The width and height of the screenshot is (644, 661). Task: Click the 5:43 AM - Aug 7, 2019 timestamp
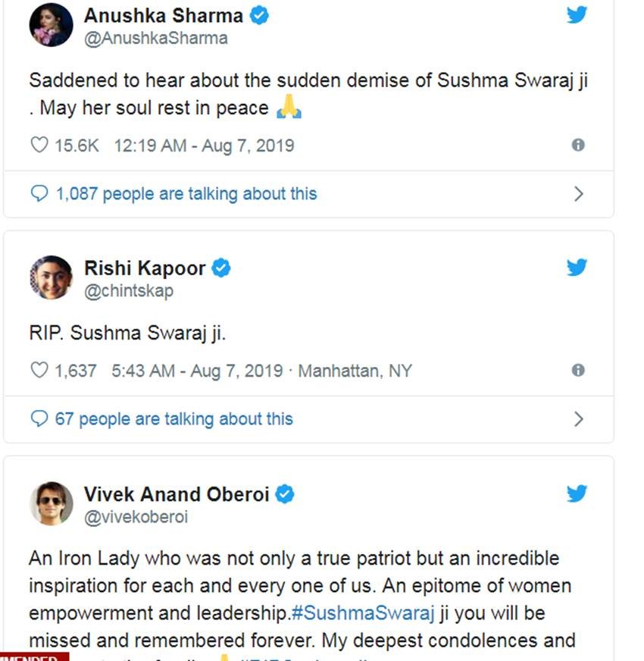197,371
